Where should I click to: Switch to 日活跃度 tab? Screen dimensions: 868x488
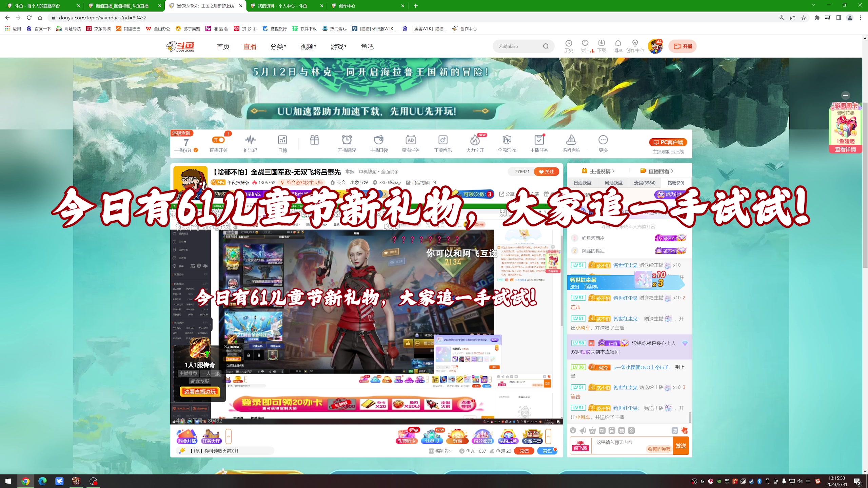click(583, 183)
